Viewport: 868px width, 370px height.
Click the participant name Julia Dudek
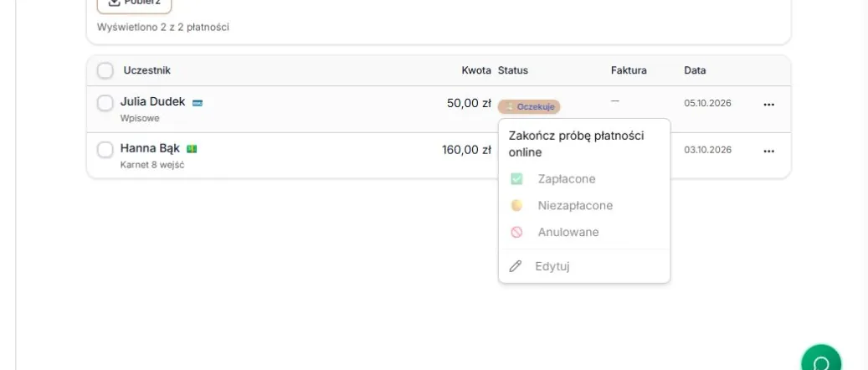click(x=153, y=102)
